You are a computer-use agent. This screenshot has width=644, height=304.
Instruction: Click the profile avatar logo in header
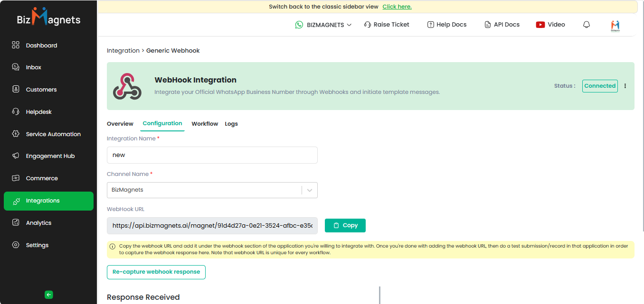point(616,26)
